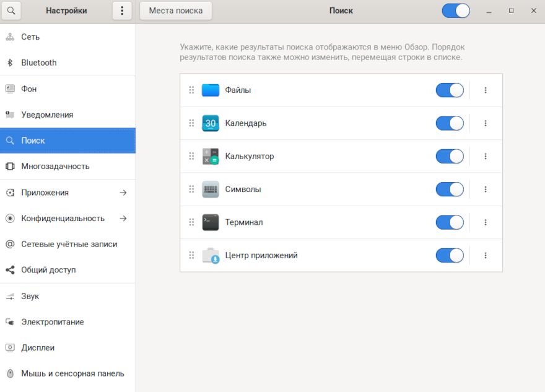Open the three-dot menu next to Настройки
The height and width of the screenshot is (392, 545).
pos(122,11)
